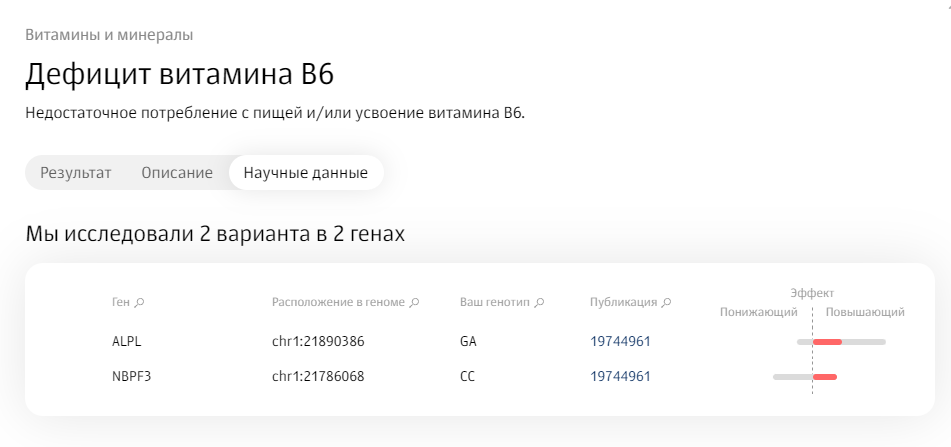Click the magnifier icon beside Публикация

[x=666, y=303]
